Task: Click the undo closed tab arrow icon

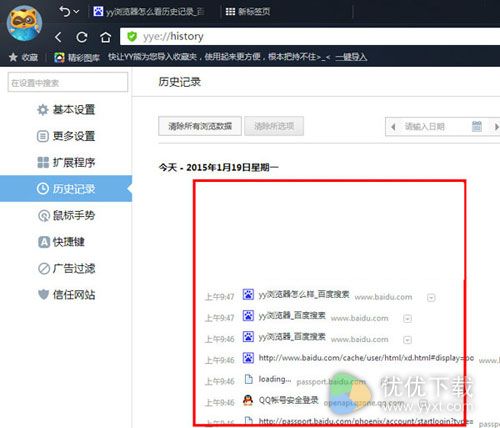Action: point(65,12)
